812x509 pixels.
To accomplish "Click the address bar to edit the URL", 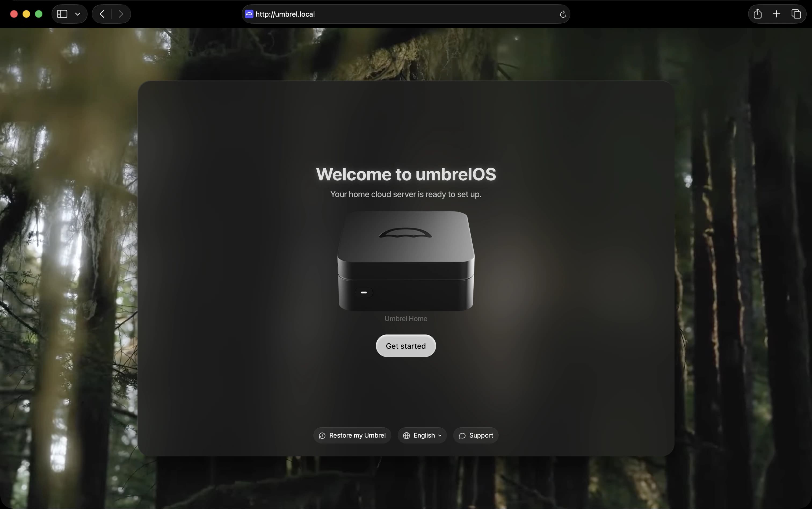I will (x=370, y=14).
